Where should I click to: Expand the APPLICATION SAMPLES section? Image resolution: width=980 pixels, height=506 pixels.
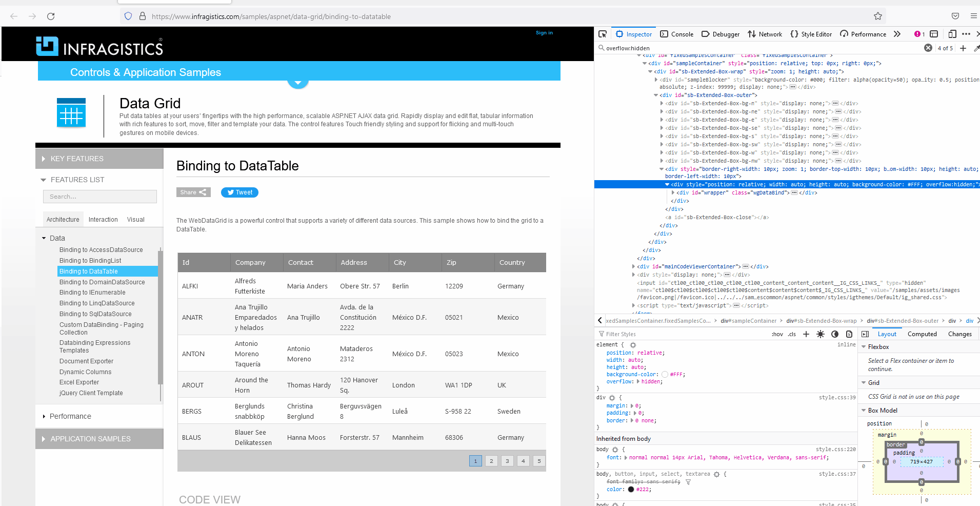[90, 439]
